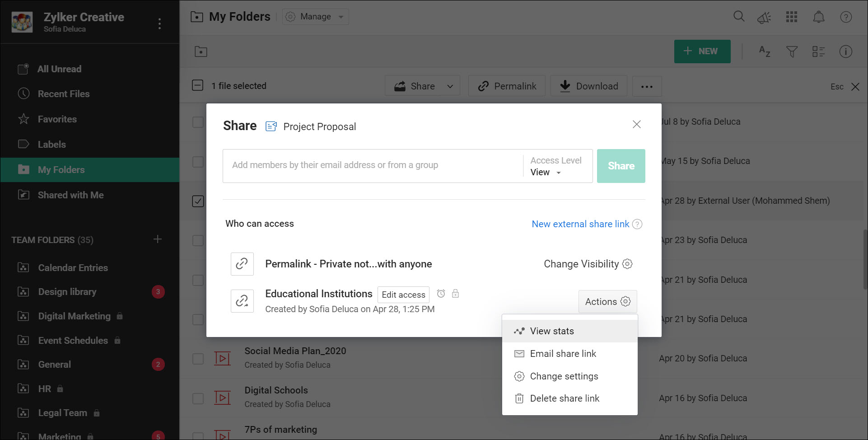
Task: Click the password lock icon beside Edit access
Action: (456, 294)
